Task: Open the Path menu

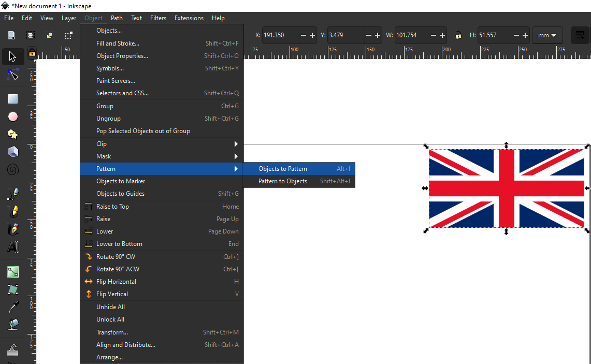Action: point(117,18)
